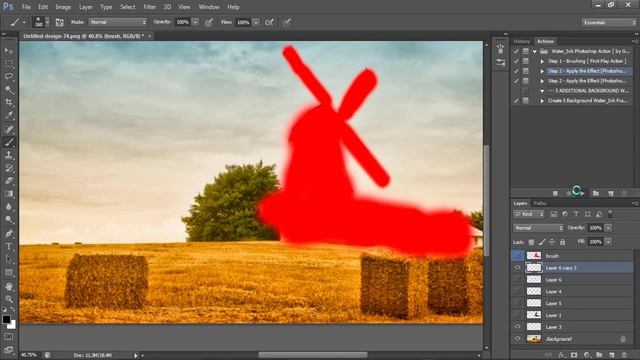Enable airbrush-style build-up in the options bar
The width and height of the screenshot is (640, 360).
tap(269, 22)
